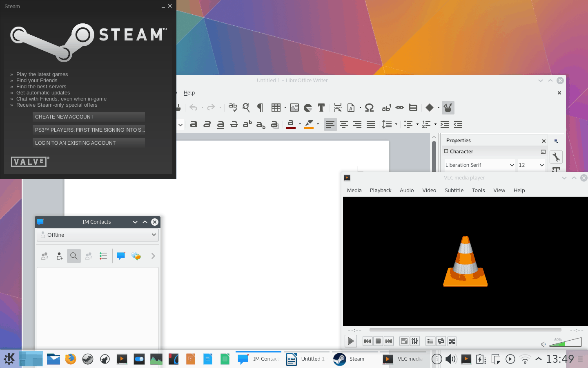Open numbered list style dropdown arrow
This screenshot has width=588, height=368.
[435, 124]
